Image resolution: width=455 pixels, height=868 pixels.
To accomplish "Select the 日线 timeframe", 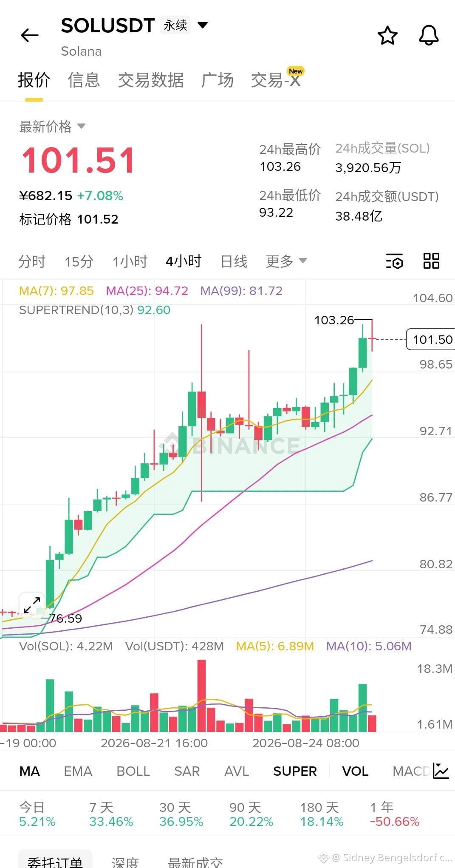I will tap(234, 261).
